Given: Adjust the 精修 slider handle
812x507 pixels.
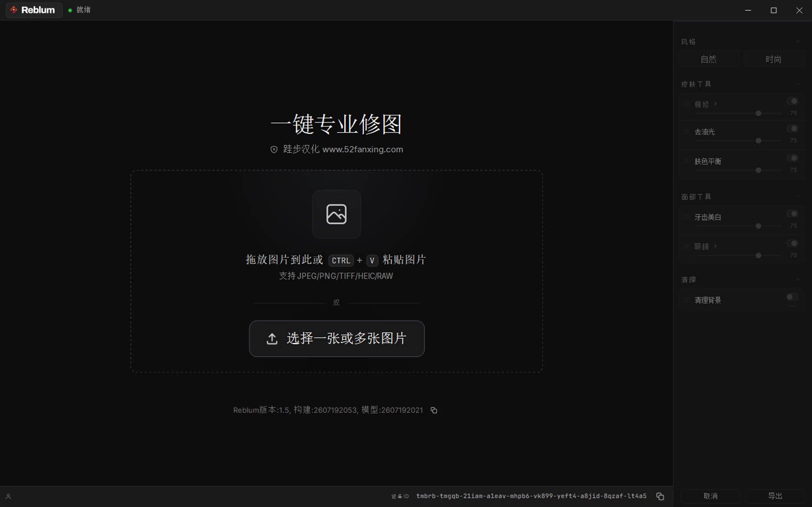Looking at the screenshot, I should pos(758,114).
